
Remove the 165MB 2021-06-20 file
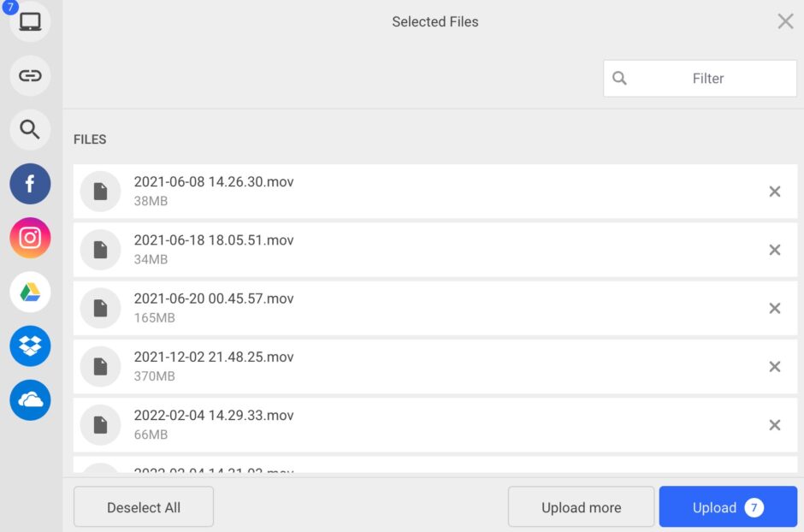[774, 308]
